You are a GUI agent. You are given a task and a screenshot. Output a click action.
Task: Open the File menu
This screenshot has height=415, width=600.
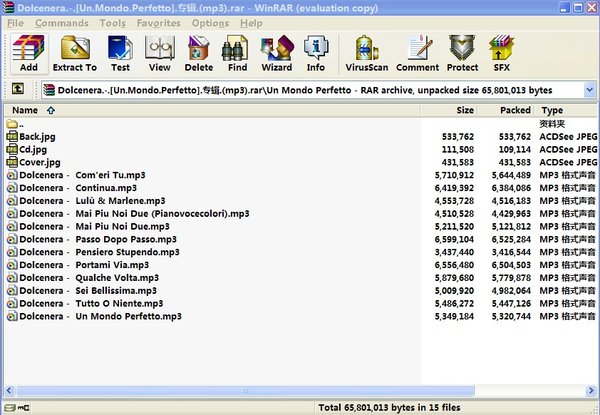(15, 23)
